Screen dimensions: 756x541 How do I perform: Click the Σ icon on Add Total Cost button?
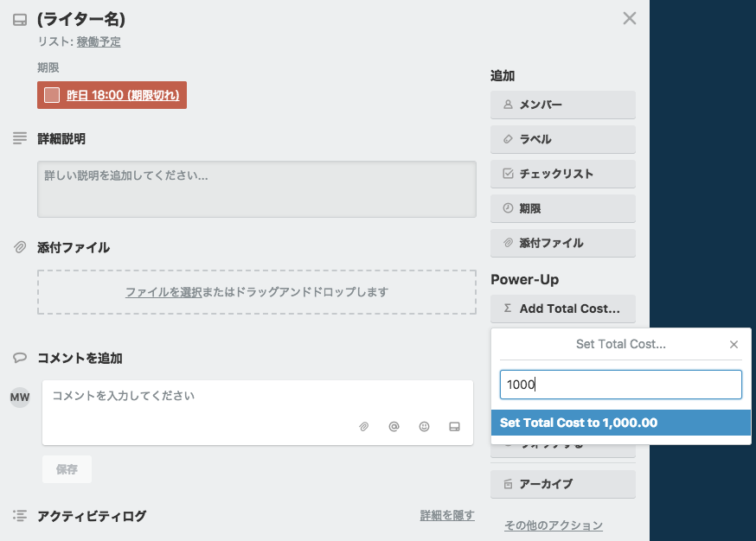point(508,309)
